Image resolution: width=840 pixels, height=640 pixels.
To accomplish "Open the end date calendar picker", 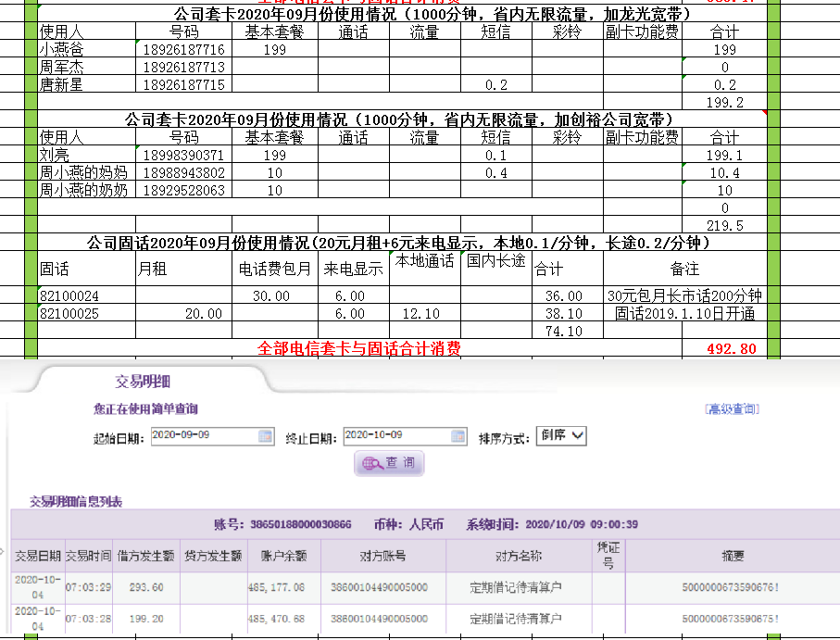I will (x=457, y=436).
